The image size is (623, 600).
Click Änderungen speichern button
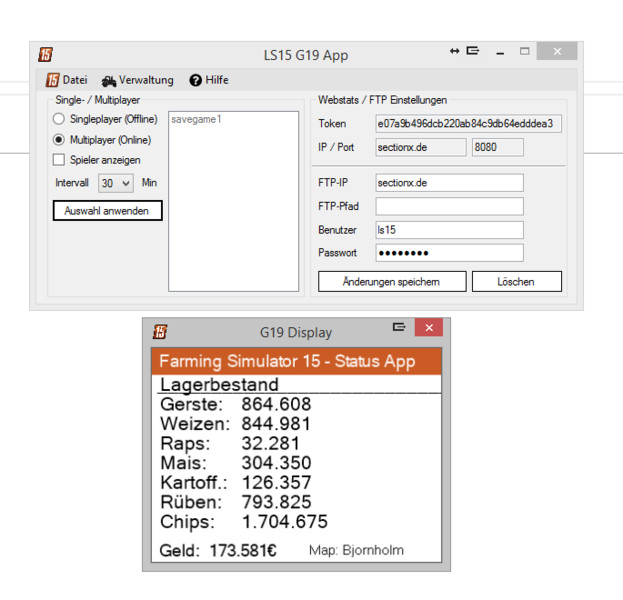(392, 282)
